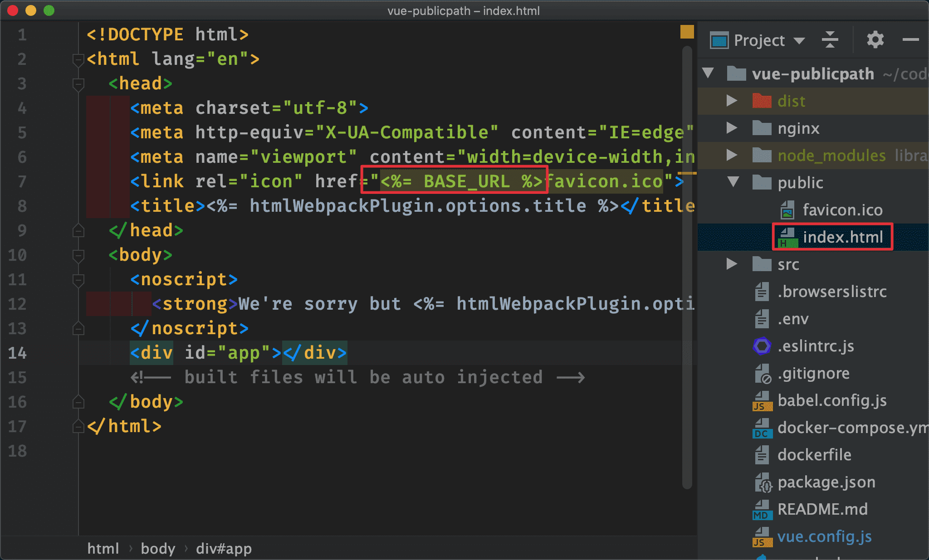
Task: Select dockerfile in file tree
Action: 814,455
